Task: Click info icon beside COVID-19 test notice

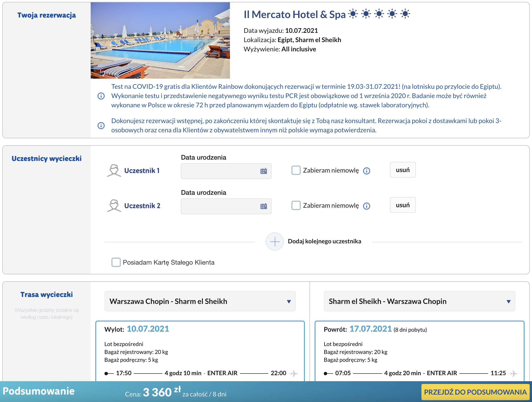Action: click(x=101, y=96)
